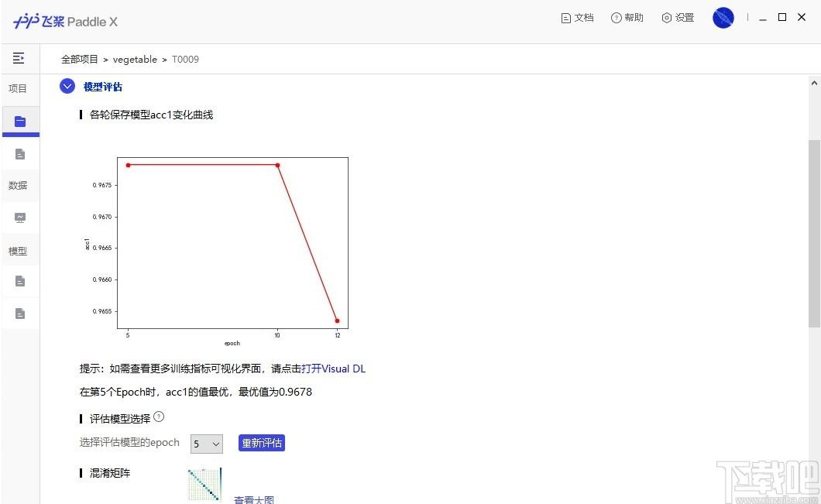821x504 pixels.
Task: Open the blue folder project icon in sidebar
Action: pyautogui.click(x=20, y=122)
